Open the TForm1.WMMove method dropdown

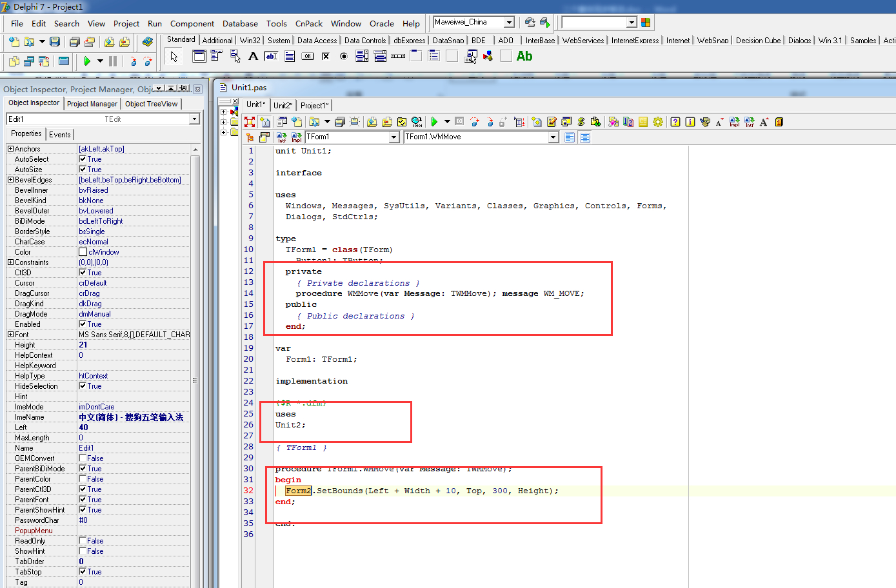(x=553, y=137)
